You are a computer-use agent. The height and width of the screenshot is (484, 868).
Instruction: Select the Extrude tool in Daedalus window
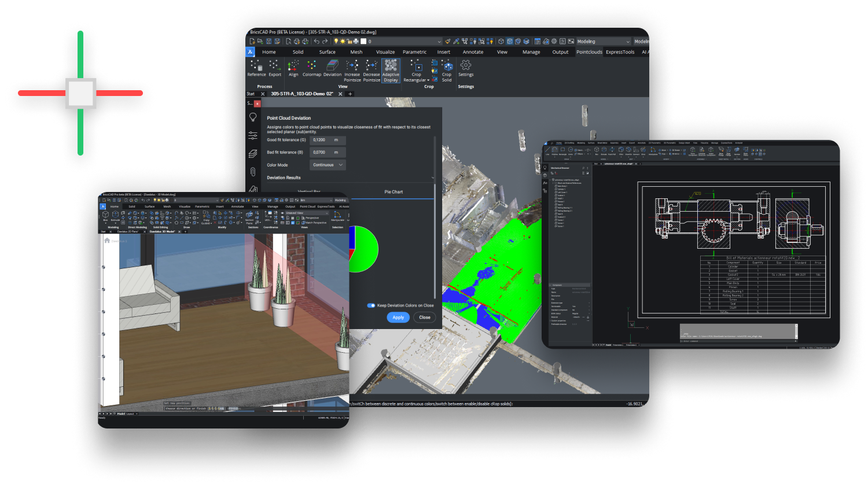(x=115, y=216)
